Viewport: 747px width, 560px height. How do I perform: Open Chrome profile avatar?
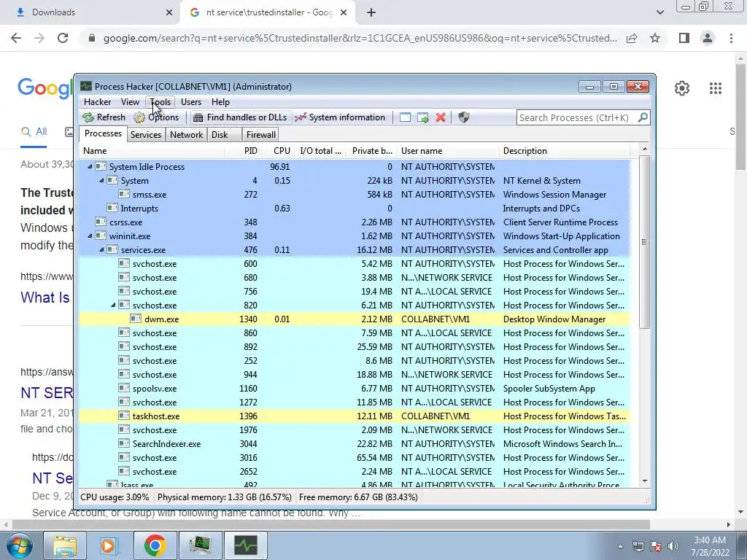coord(708,38)
